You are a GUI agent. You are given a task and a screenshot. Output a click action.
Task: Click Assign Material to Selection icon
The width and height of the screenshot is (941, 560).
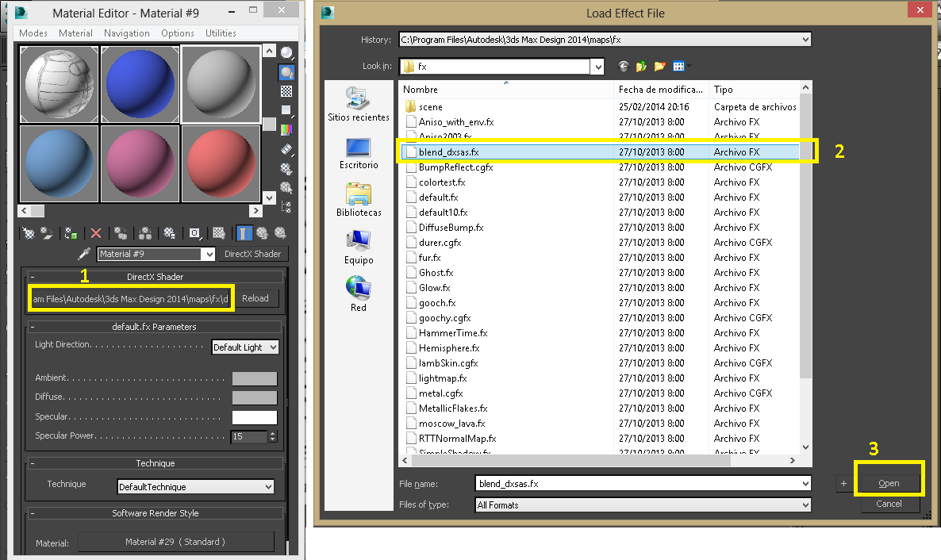(71, 233)
